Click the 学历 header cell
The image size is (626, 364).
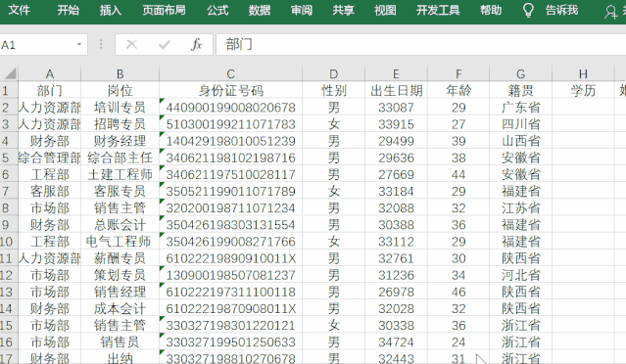pos(583,90)
